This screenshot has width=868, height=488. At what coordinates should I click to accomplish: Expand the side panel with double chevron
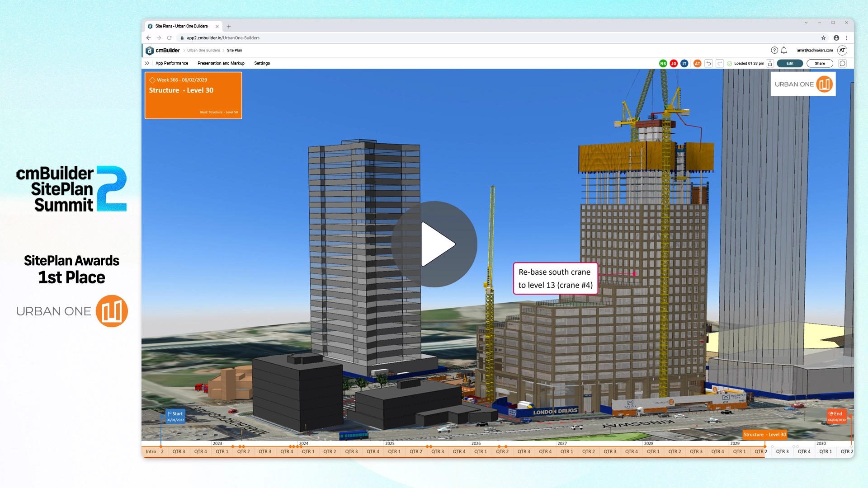click(147, 63)
